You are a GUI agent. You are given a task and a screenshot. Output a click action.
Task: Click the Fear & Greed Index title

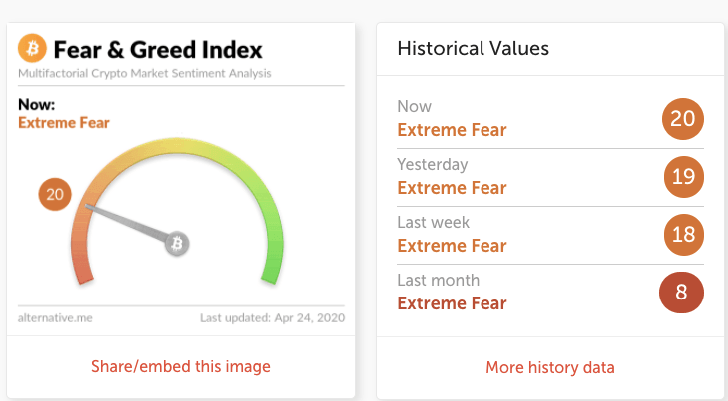tap(158, 49)
